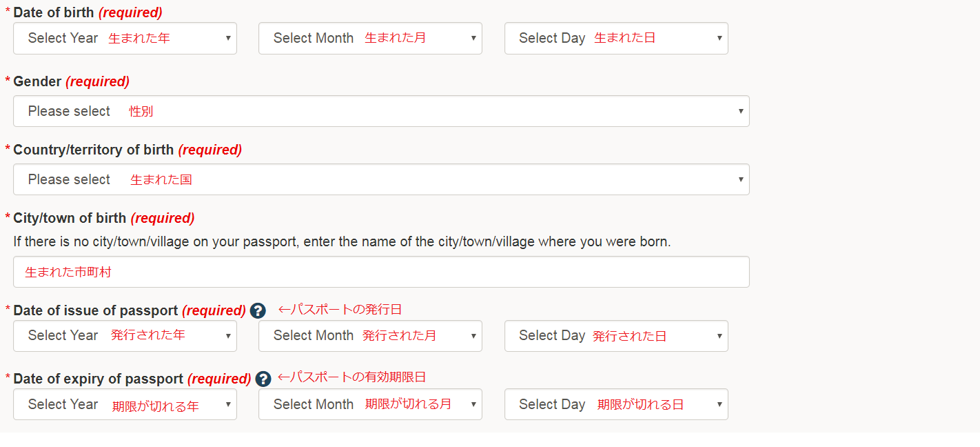The height and width of the screenshot is (447, 980).
Task: Open passport expiry Select Day dropdown
Action: click(616, 404)
